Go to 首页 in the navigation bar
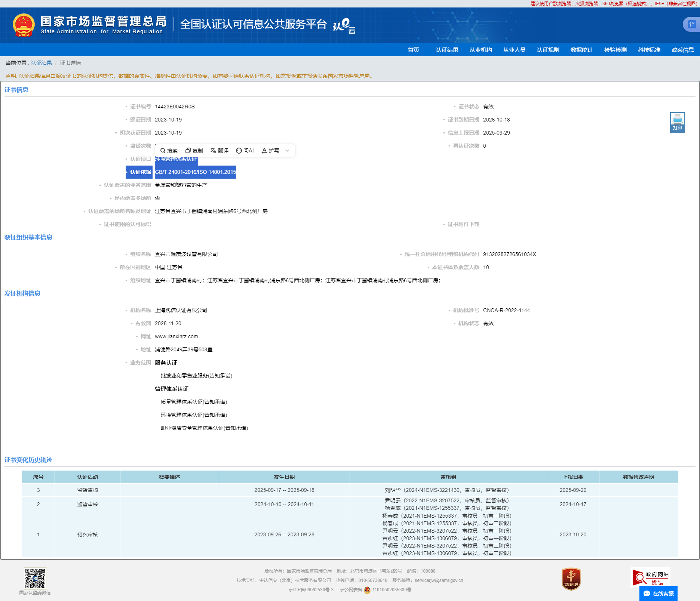Viewport: 700px width, 601px height. pyautogui.click(x=414, y=50)
